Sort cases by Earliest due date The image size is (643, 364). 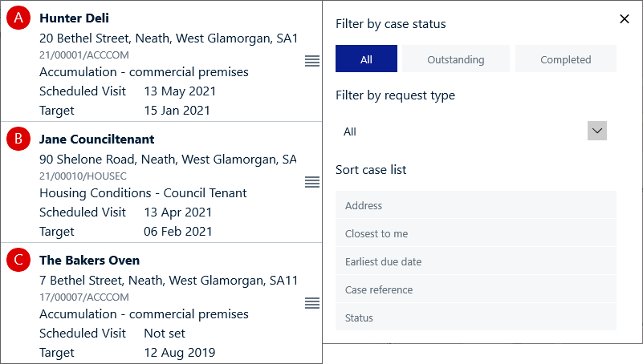[x=475, y=261]
